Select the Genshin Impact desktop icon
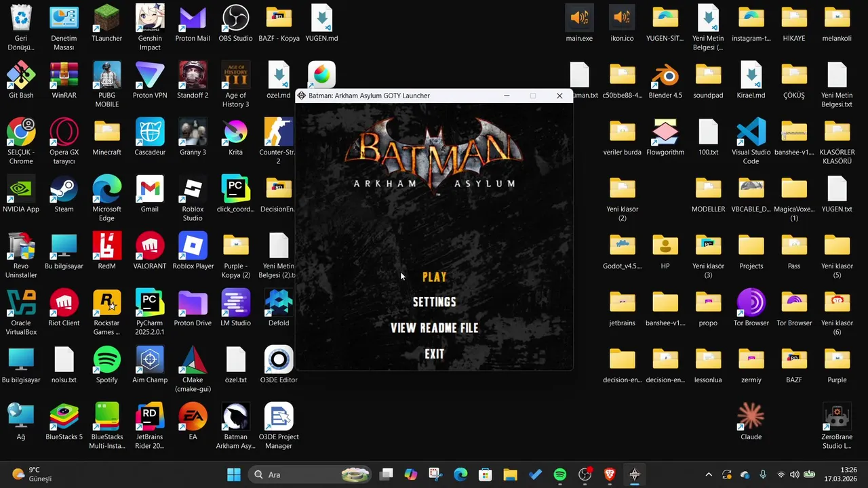 pos(150,27)
